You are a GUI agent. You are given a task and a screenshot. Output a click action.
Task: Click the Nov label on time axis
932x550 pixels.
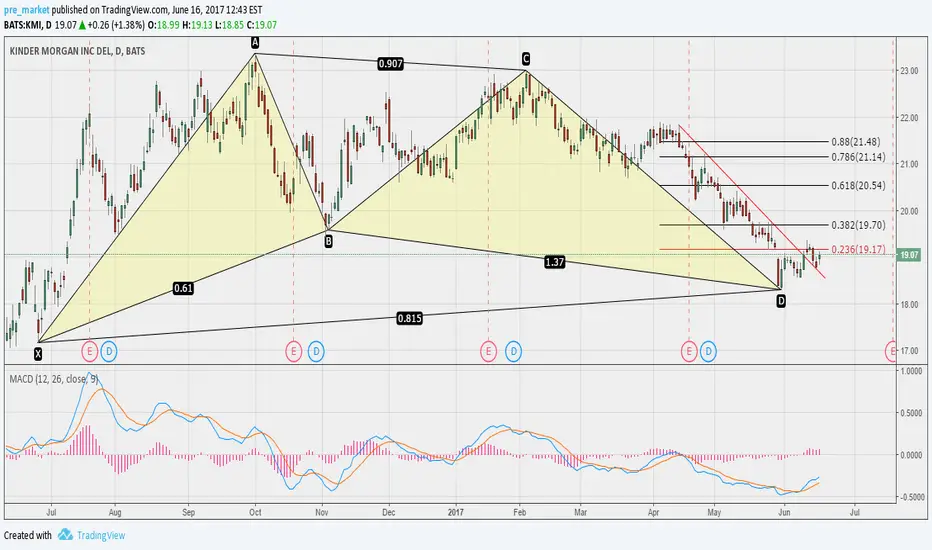point(322,512)
